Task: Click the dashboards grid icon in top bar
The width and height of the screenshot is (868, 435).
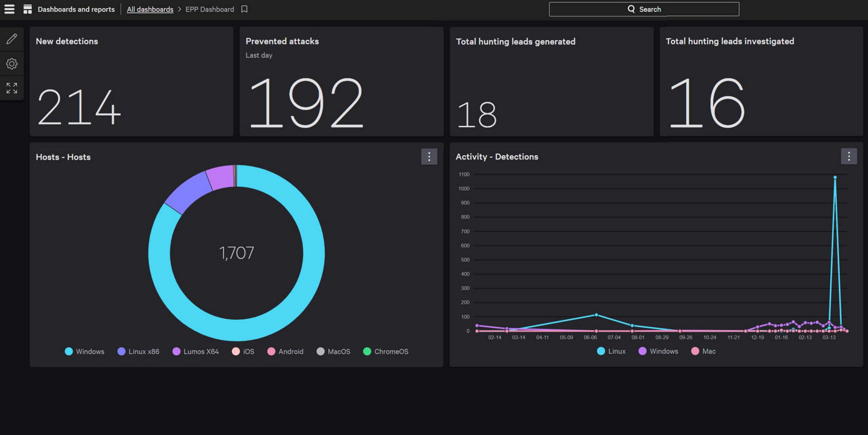Action: (27, 9)
